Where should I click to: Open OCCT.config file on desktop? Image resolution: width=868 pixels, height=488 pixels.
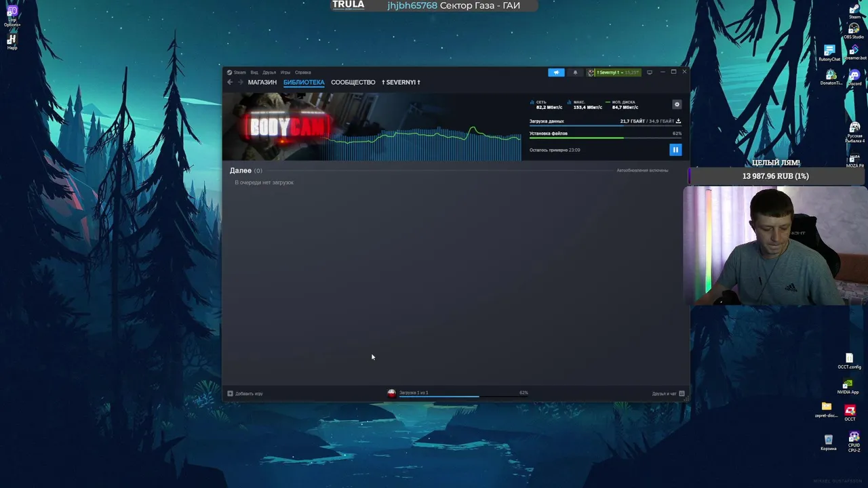coord(849,361)
